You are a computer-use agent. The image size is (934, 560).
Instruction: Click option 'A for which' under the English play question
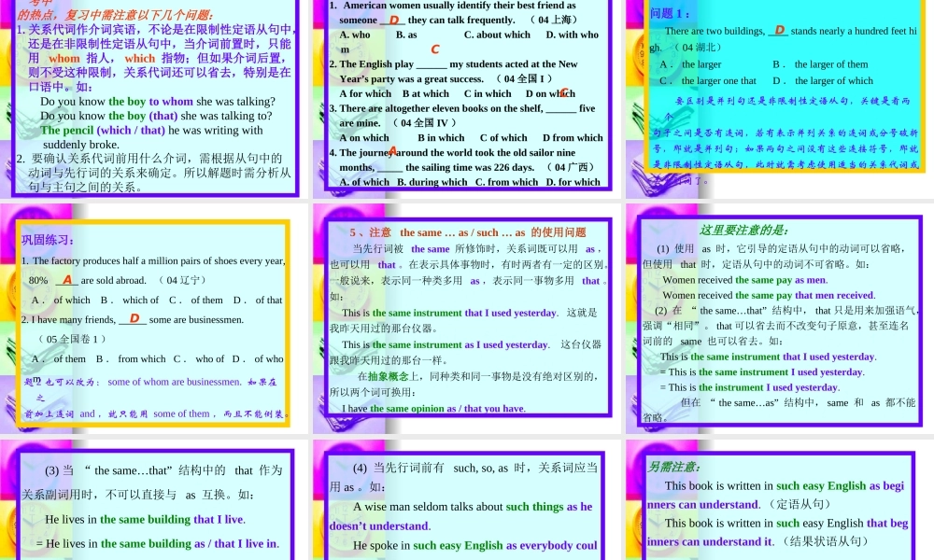pos(365,93)
